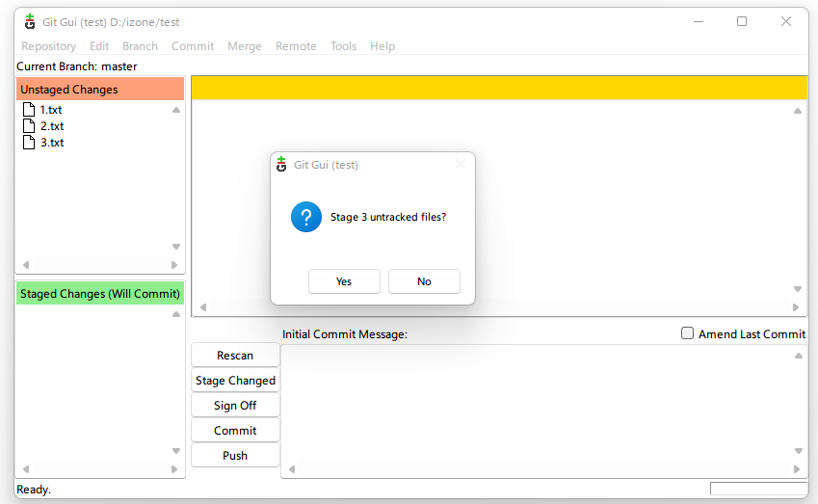Click the blue question mark dialog icon

[305, 217]
